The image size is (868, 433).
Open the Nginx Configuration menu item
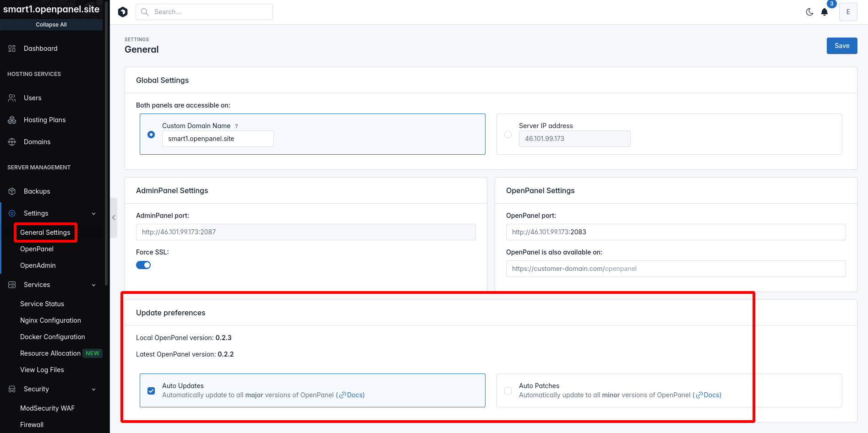[50, 320]
